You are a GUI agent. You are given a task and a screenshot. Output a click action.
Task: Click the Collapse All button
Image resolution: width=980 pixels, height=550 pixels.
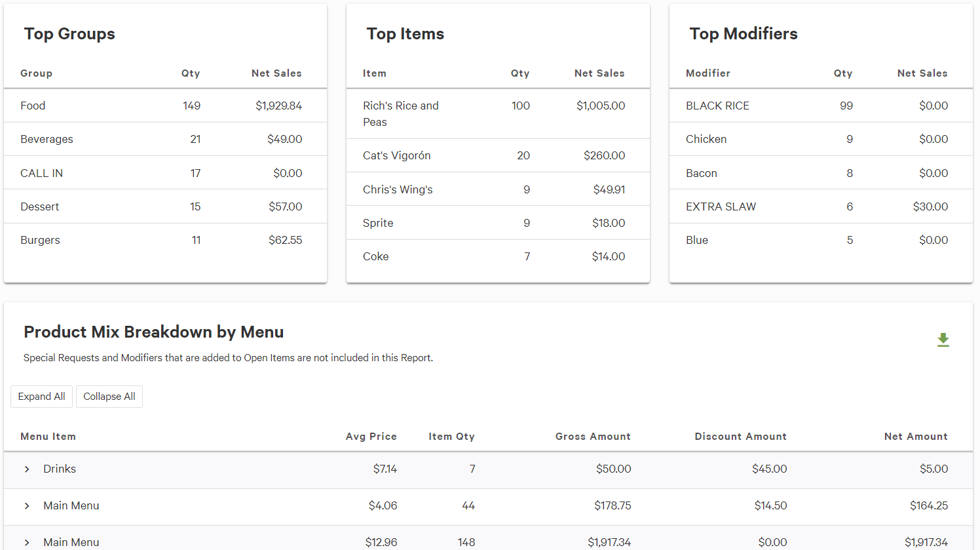[109, 397]
